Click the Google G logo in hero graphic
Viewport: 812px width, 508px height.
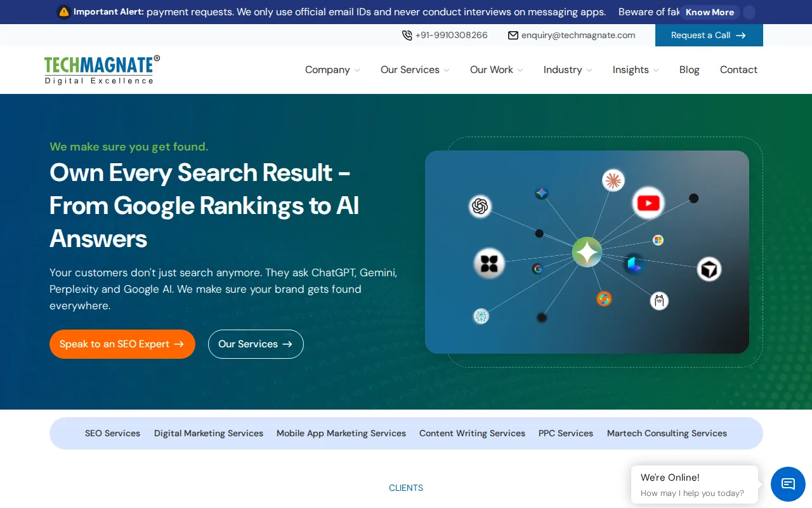point(537,269)
